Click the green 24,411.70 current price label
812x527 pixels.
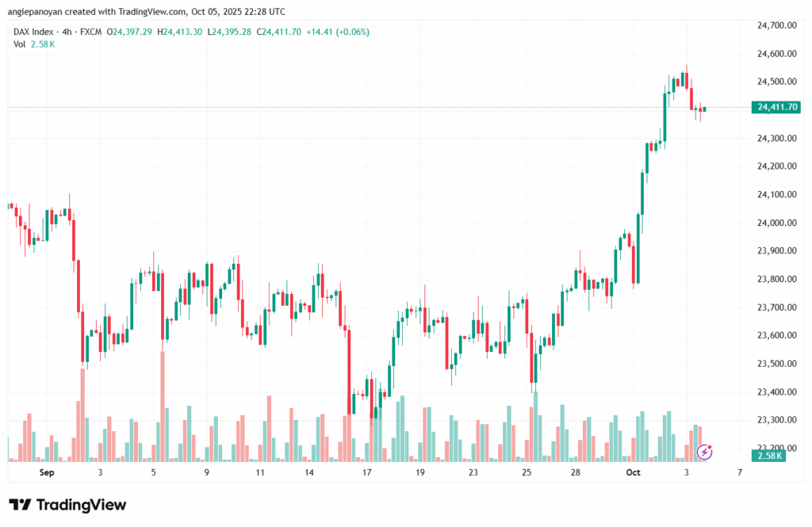pyautogui.click(x=778, y=107)
